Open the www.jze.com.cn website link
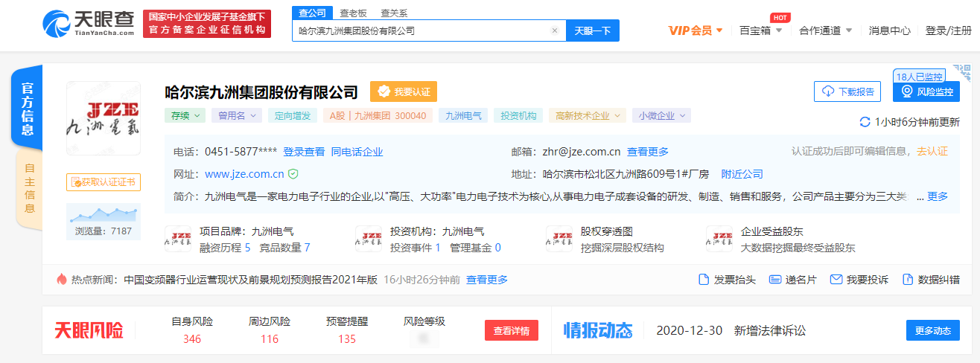Screen dimensions: 980x363 pos(244,174)
